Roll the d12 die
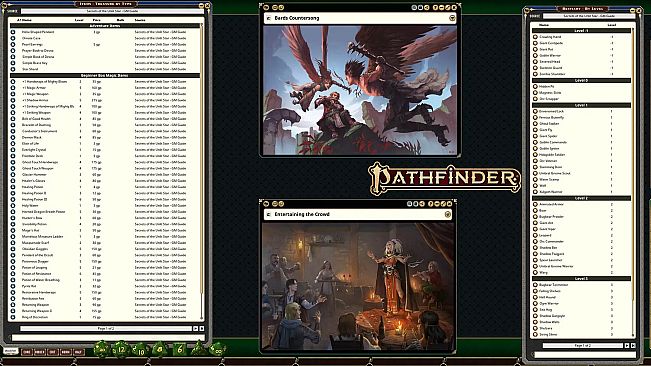 coord(121,349)
